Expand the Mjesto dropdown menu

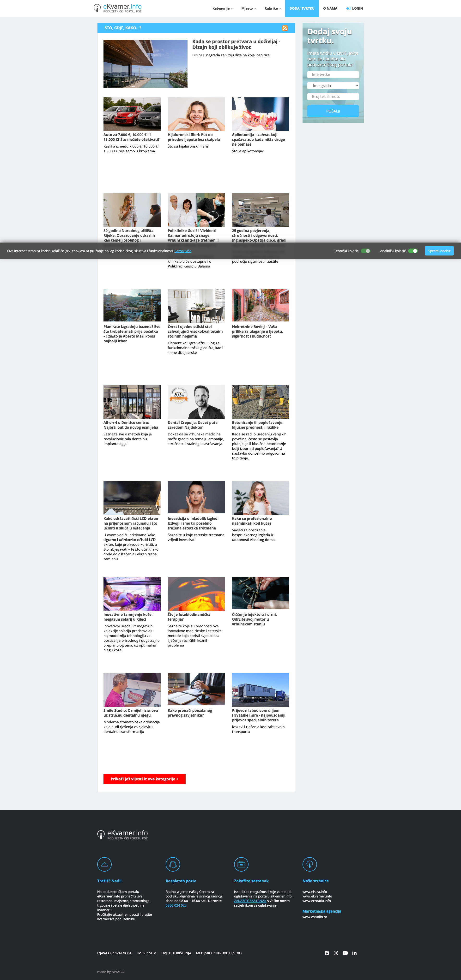point(249,8)
